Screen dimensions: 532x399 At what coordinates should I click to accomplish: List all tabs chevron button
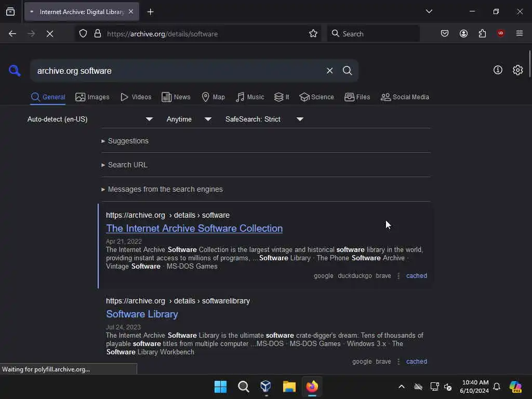429,11
